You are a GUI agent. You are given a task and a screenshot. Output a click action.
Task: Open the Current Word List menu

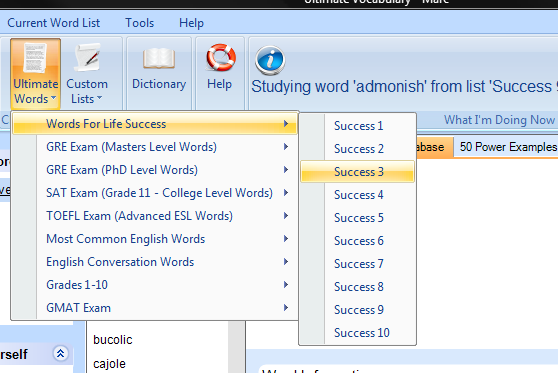click(53, 23)
